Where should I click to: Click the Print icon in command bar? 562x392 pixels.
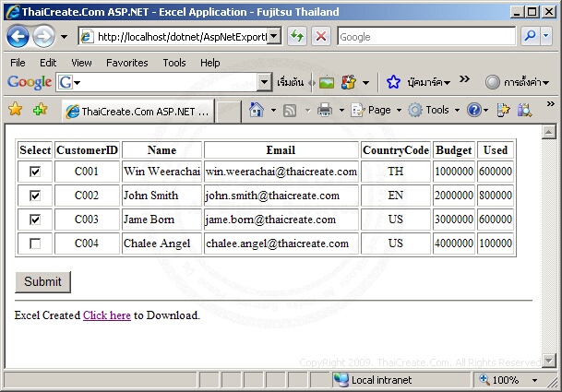pos(325,110)
